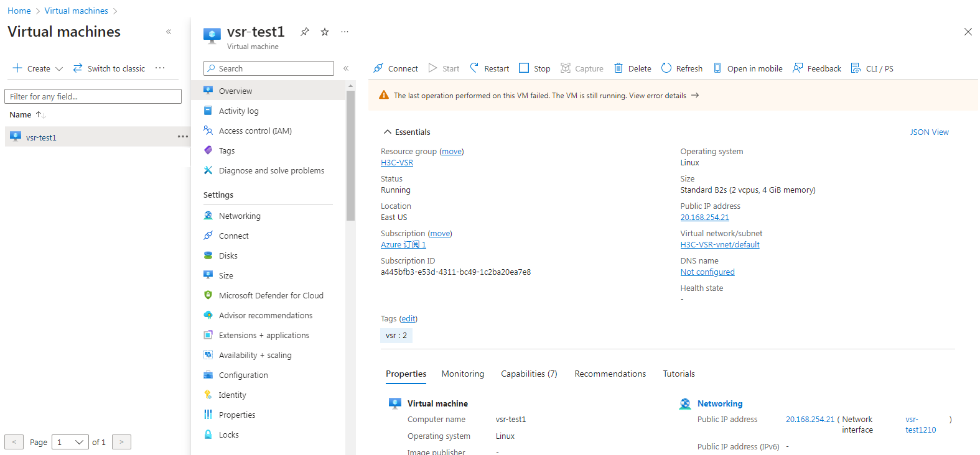Restart the virtual machine
The height and width of the screenshot is (455, 980).
(490, 68)
